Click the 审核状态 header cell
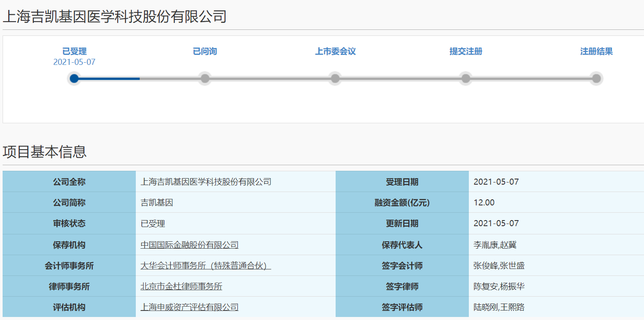Screen dimensions: 644x320 click(x=69, y=223)
